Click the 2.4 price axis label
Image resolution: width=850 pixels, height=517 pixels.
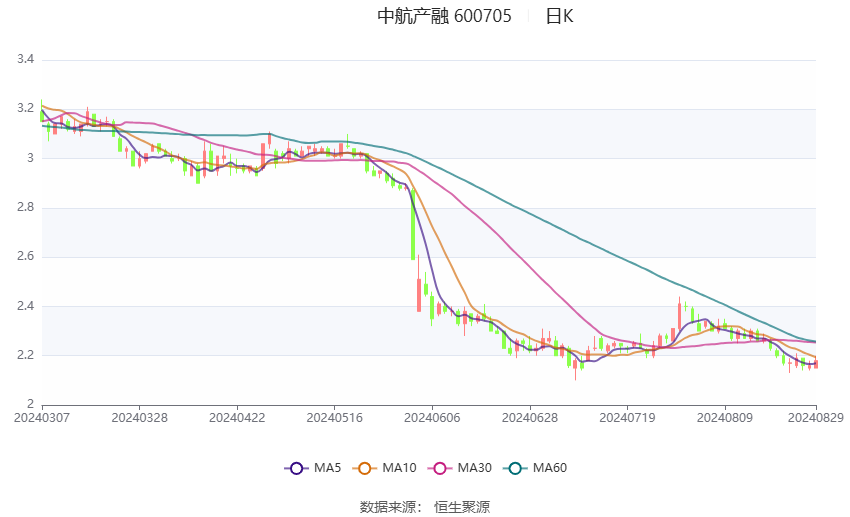pyautogui.click(x=25, y=306)
